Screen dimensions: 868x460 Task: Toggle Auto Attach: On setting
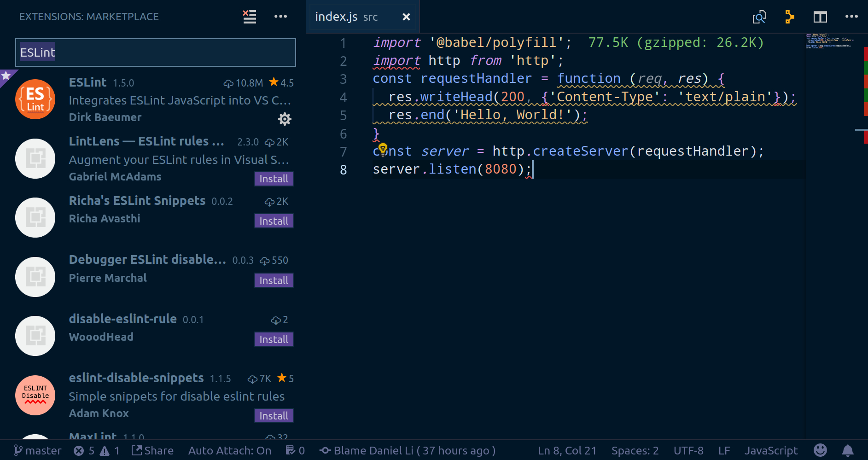pyautogui.click(x=229, y=450)
